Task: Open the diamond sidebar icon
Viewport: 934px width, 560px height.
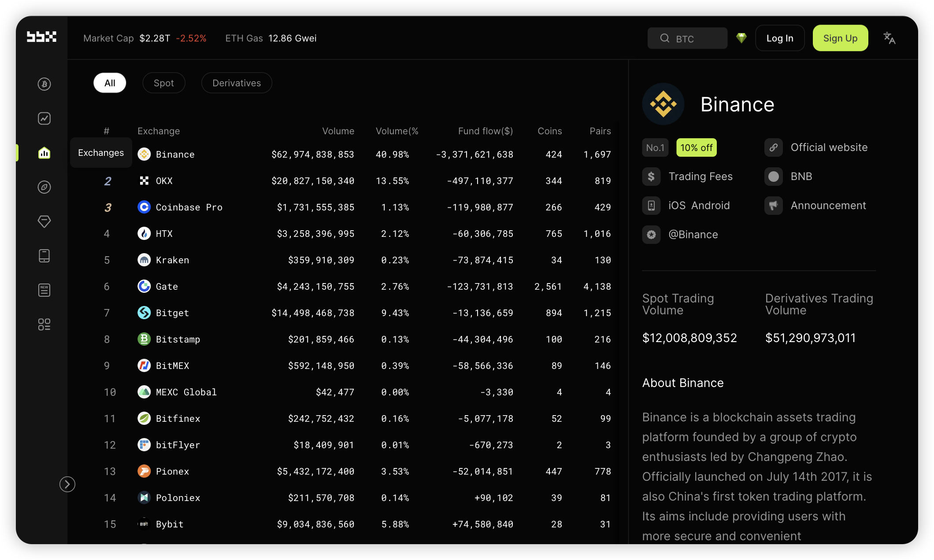Action: click(x=44, y=221)
